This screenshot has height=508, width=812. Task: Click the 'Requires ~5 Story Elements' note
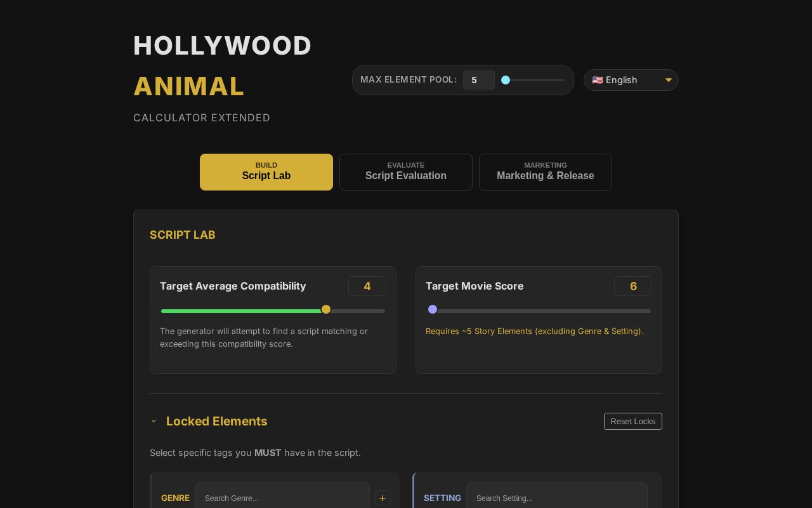point(535,331)
